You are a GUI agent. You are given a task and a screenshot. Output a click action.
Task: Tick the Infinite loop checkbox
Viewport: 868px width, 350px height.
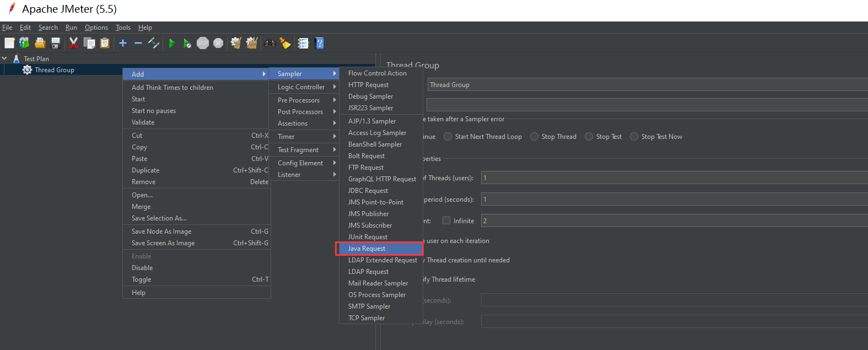coord(446,220)
